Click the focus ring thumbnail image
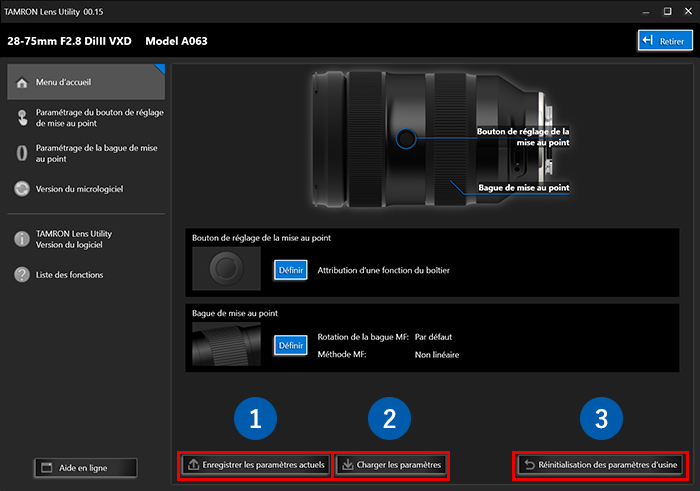This screenshot has height=491, width=700. click(226, 344)
